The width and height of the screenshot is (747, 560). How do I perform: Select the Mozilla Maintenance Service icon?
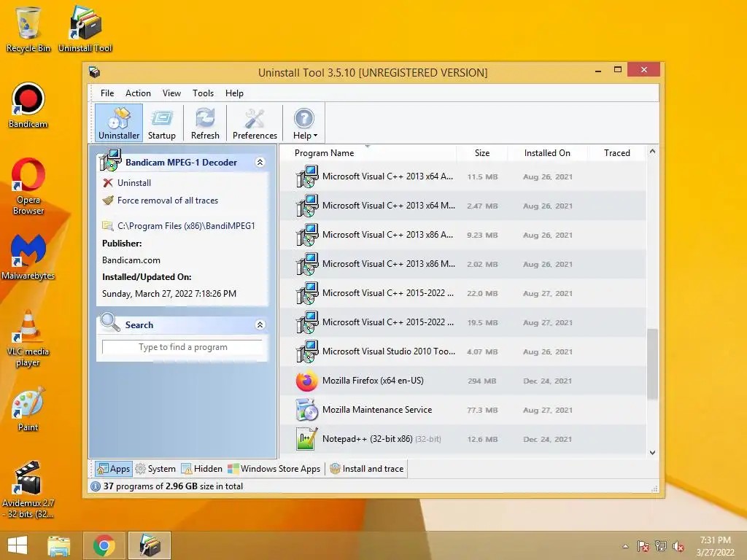point(307,410)
